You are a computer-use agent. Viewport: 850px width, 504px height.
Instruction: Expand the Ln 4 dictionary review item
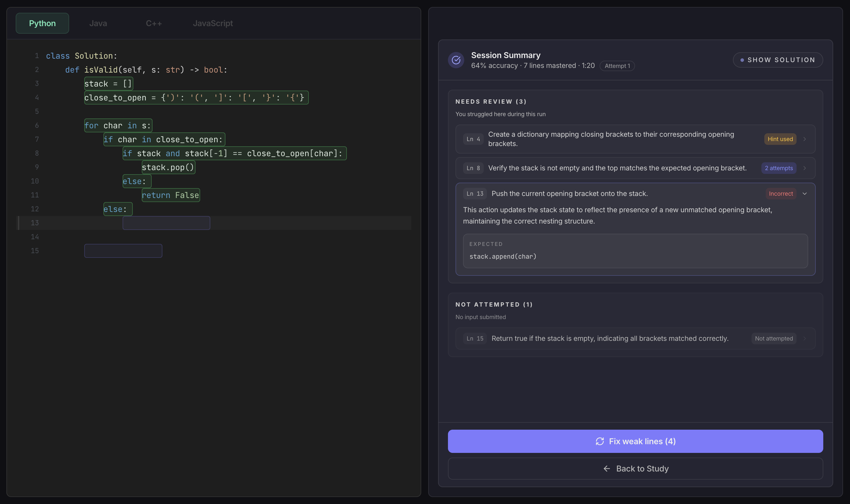tap(804, 139)
